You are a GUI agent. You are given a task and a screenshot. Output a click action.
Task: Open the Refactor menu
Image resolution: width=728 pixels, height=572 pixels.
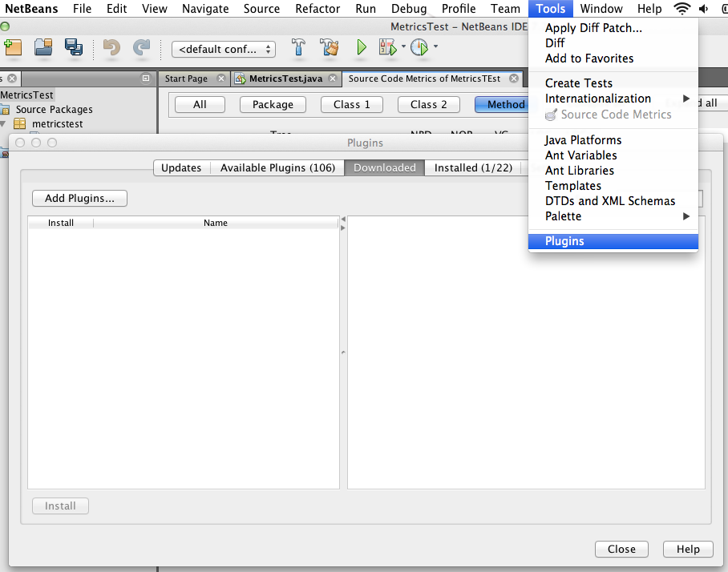coord(317,8)
